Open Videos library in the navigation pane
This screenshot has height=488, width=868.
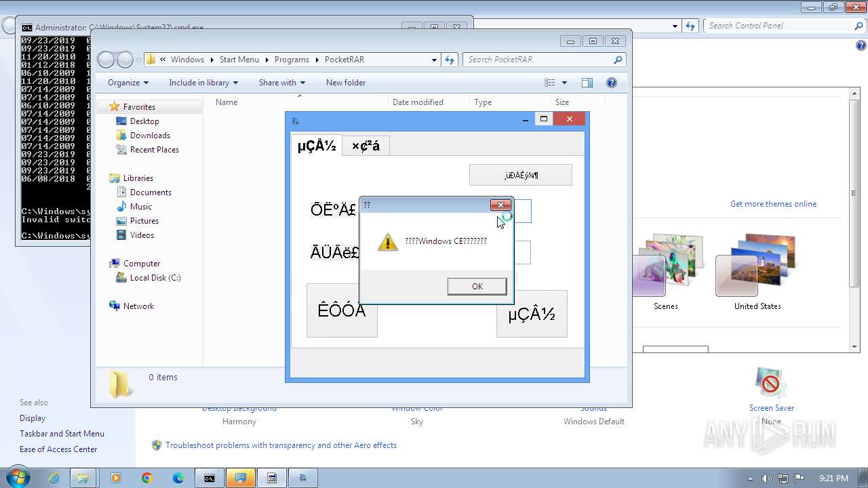click(x=142, y=235)
